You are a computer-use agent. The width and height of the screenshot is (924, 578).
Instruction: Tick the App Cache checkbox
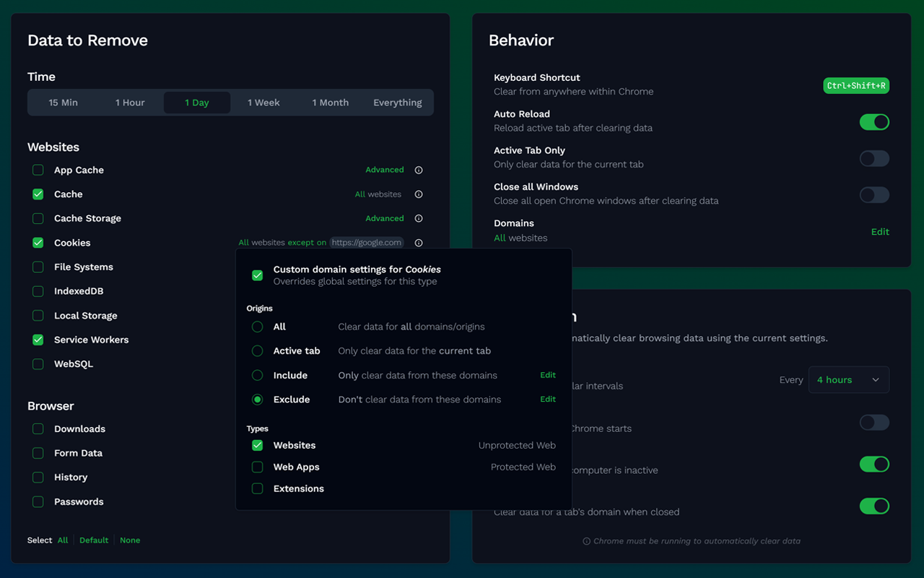pyautogui.click(x=38, y=171)
